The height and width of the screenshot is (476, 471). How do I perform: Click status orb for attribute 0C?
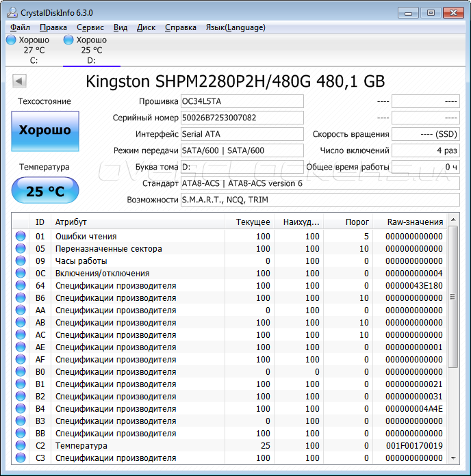coord(21,273)
